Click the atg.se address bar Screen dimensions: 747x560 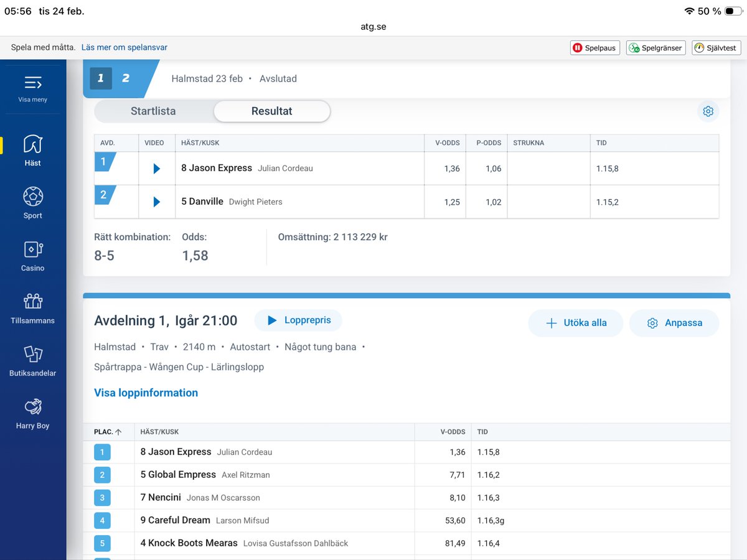point(374,27)
